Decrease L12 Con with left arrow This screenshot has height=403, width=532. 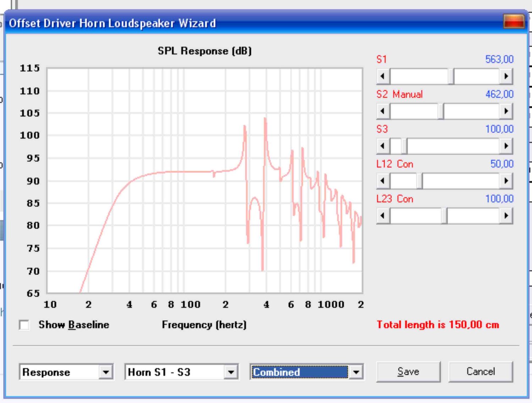383,181
